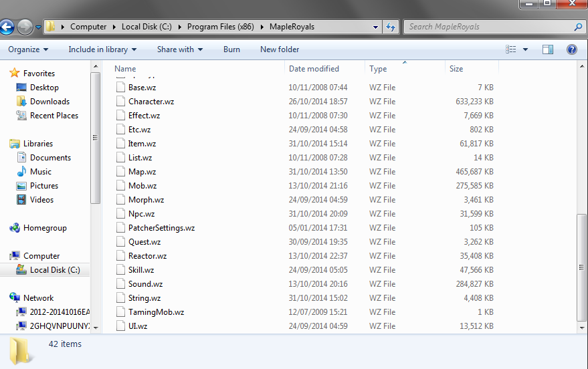
Task: Expand arrow after Local Disk (C:) breadcrumb
Action: [x=180, y=27]
